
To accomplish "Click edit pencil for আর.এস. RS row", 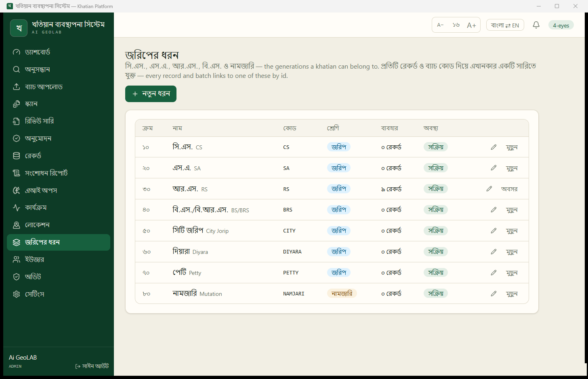I will tap(489, 189).
